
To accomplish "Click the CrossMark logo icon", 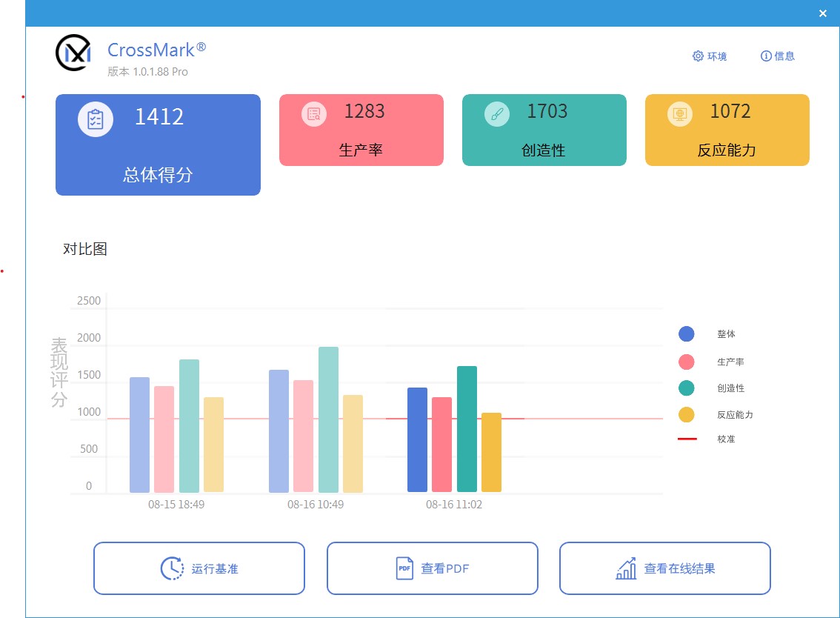I will click(73, 53).
